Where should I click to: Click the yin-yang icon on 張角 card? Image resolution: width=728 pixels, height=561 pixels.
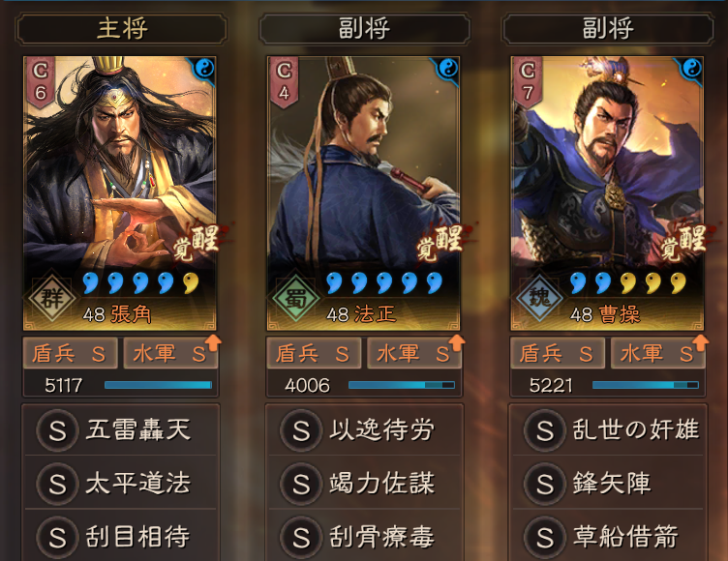click(x=204, y=69)
